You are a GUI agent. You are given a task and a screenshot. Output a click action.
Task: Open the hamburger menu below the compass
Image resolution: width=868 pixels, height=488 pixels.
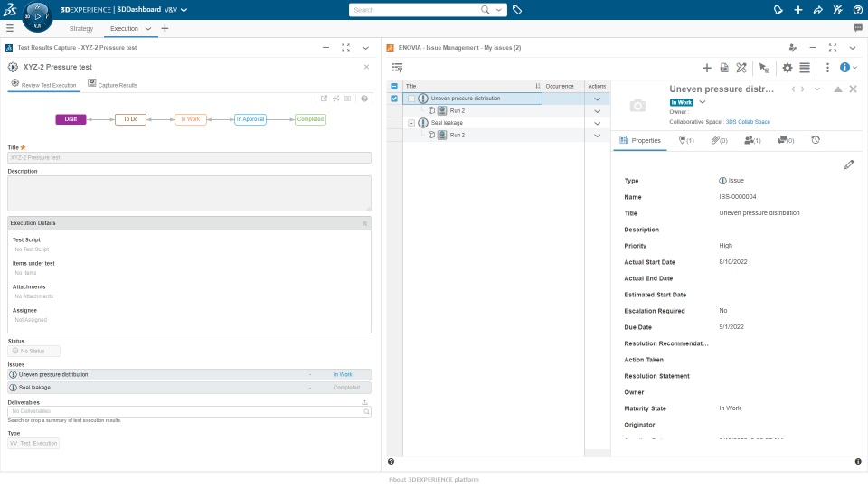pos(9,28)
